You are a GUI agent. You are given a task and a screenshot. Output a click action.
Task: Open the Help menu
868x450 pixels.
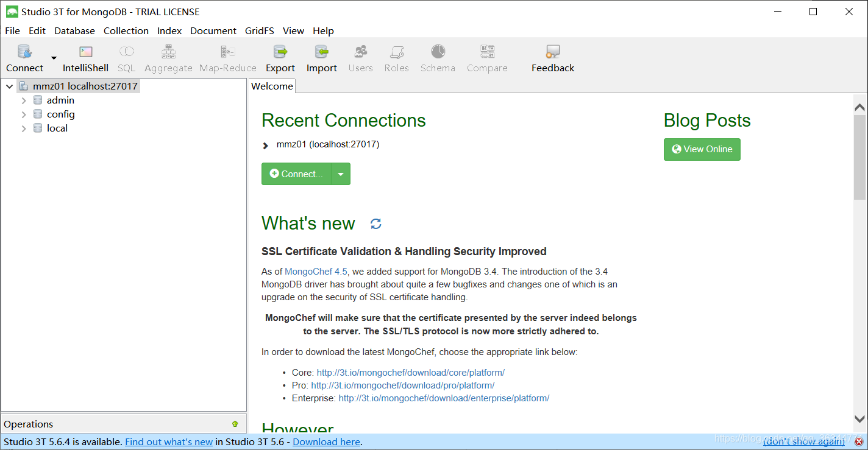coord(323,30)
